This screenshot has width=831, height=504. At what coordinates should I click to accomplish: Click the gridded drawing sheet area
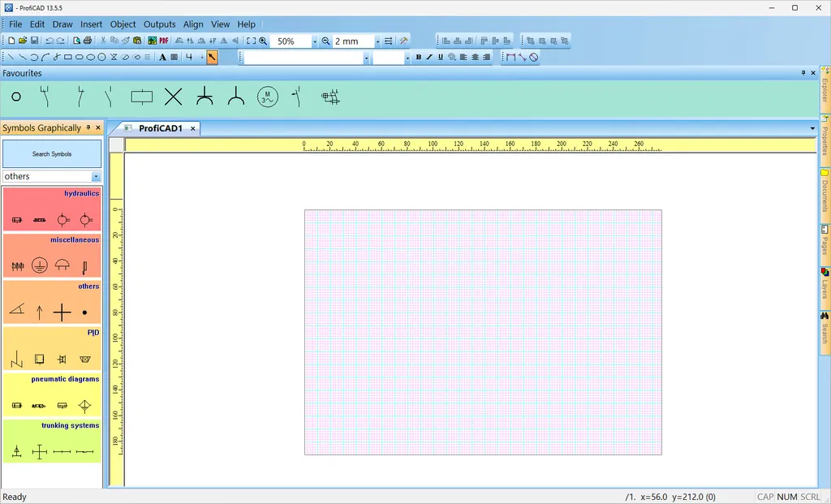tap(483, 332)
